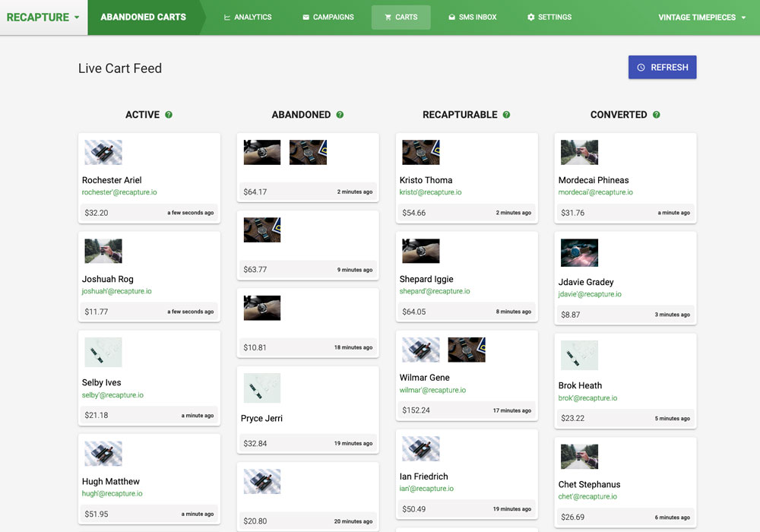
Task: Click the Live Cart Feed heading
Action: [120, 68]
